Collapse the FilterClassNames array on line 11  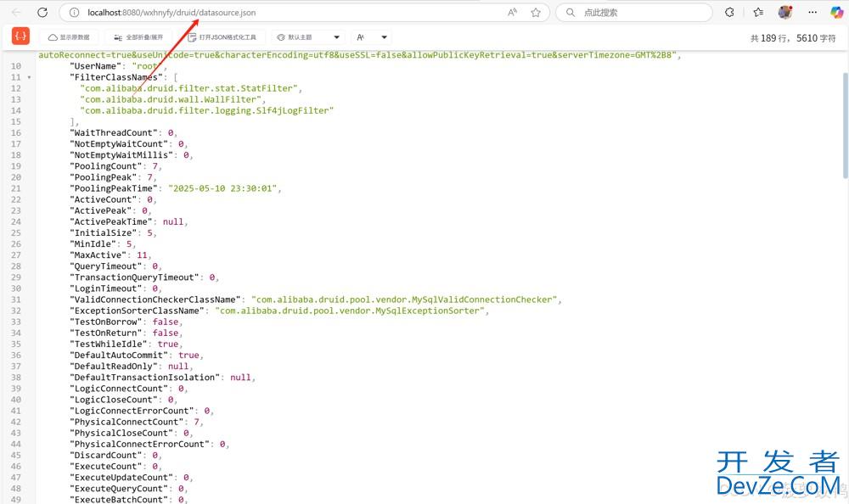[x=29, y=77]
